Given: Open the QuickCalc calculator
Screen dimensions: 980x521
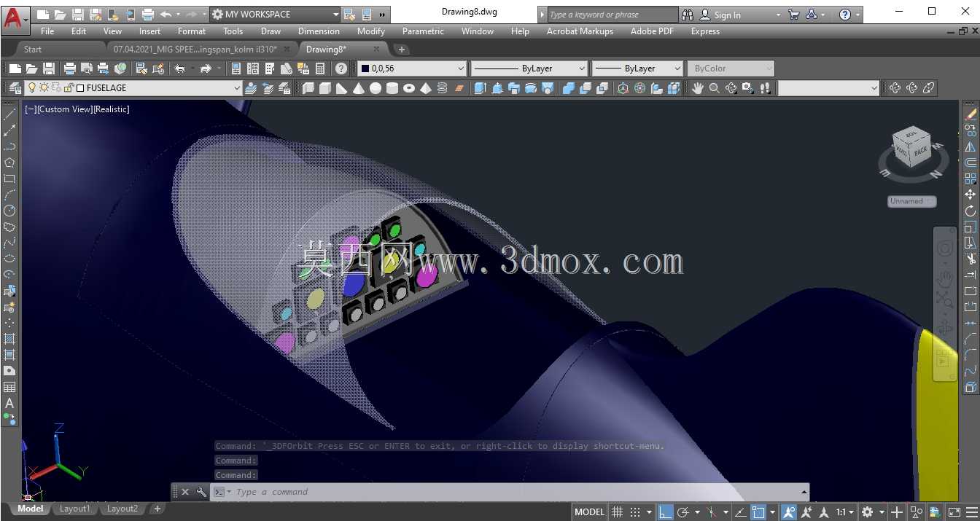Looking at the screenshot, I should (320, 68).
